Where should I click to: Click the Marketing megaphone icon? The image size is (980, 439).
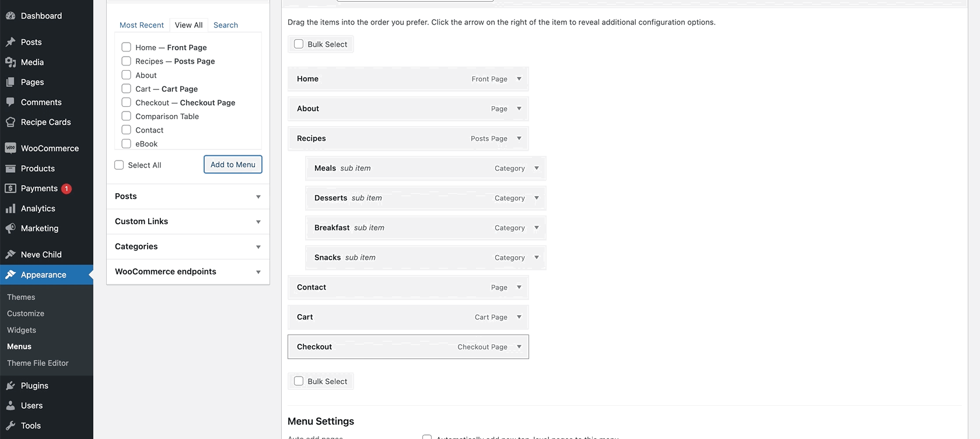(x=10, y=228)
